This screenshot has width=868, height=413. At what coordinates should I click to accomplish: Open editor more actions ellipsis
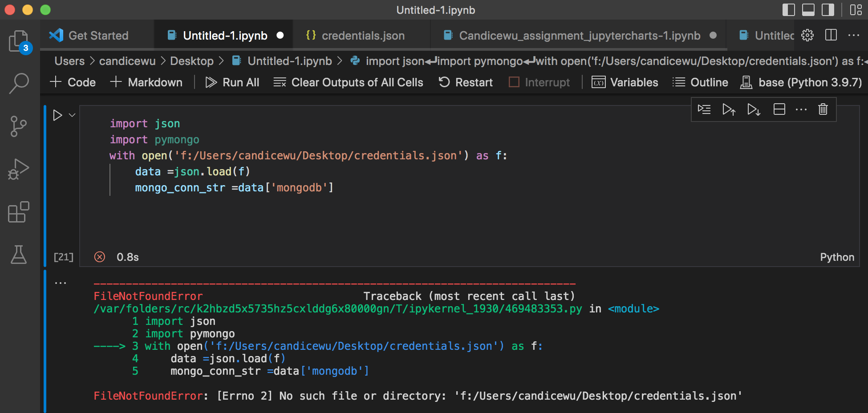coord(854,35)
